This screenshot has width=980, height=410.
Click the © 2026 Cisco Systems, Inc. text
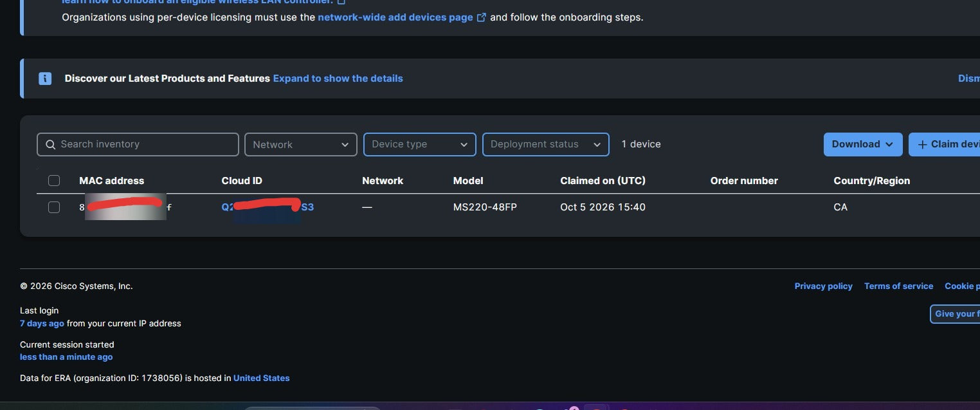[x=77, y=286]
